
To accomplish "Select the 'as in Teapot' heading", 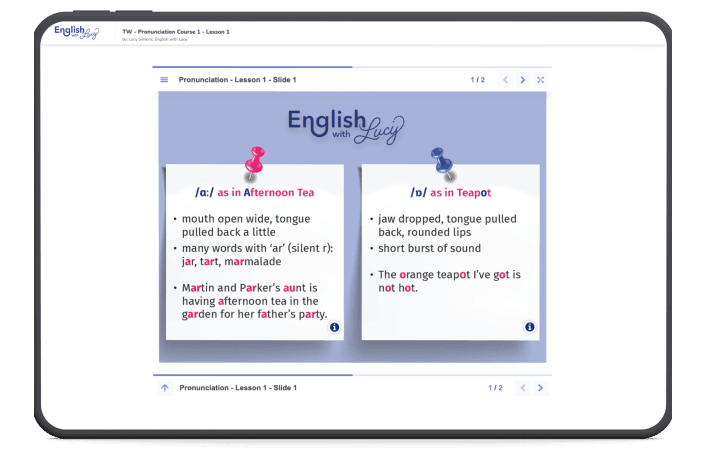I will click(450, 192).
